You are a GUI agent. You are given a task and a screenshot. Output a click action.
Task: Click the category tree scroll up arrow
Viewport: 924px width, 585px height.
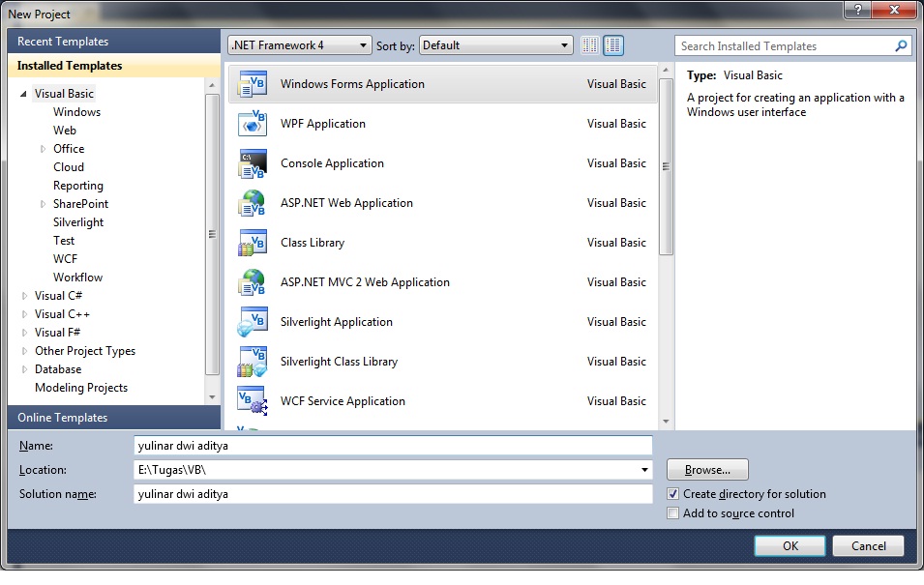coord(212,86)
